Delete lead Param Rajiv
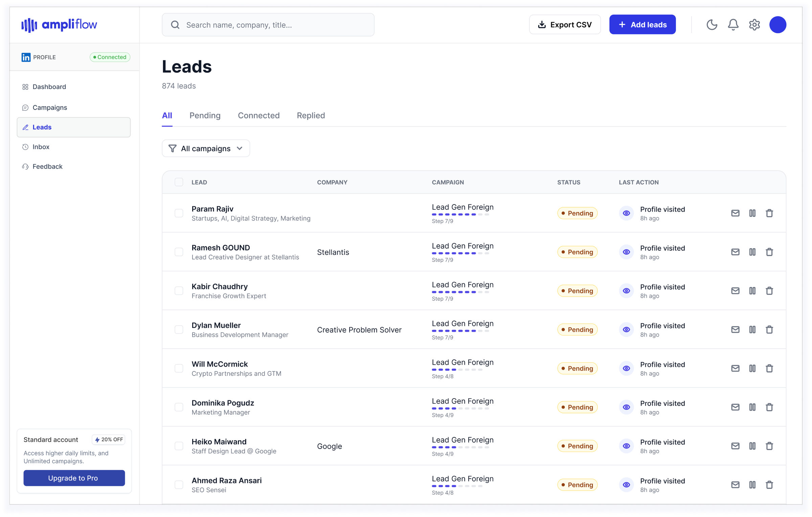Image resolution: width=812 pixels, height=517 pixels. (769, 213)
